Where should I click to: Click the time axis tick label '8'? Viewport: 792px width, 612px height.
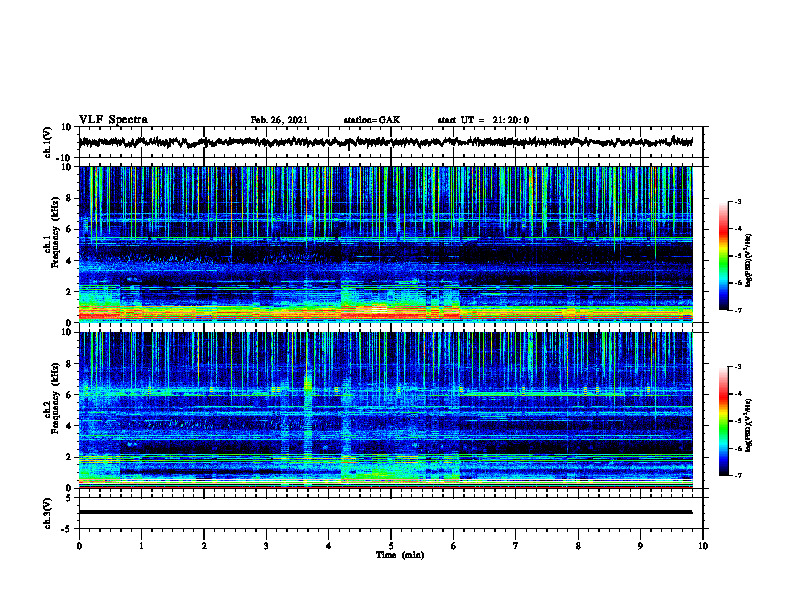click(578, 546)
